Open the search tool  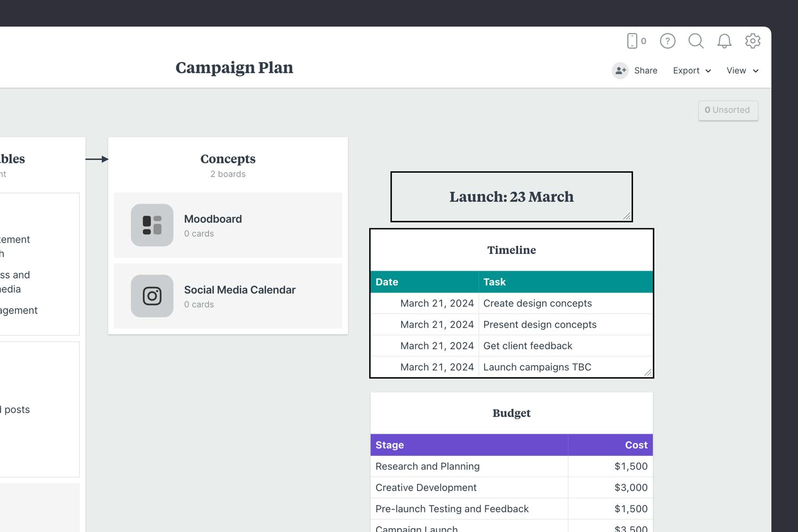click(696, 41)
